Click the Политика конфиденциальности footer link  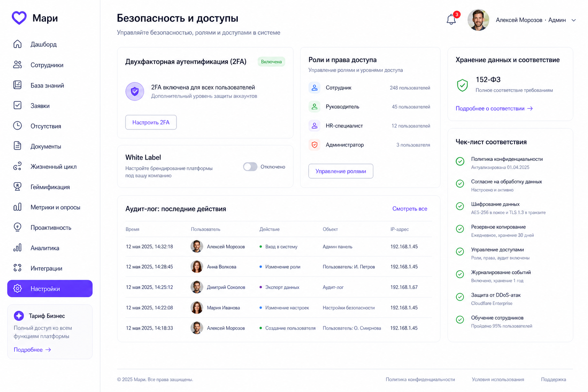420,379
